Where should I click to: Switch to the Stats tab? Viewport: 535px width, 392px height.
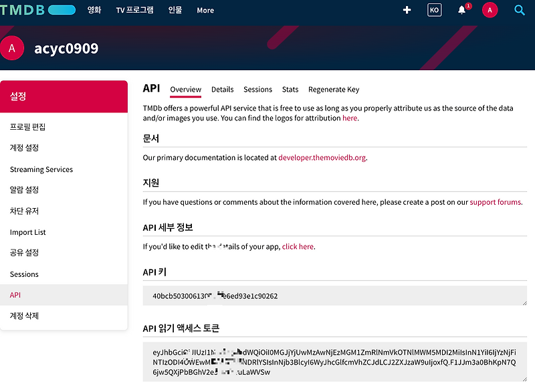tap(290, 90)
